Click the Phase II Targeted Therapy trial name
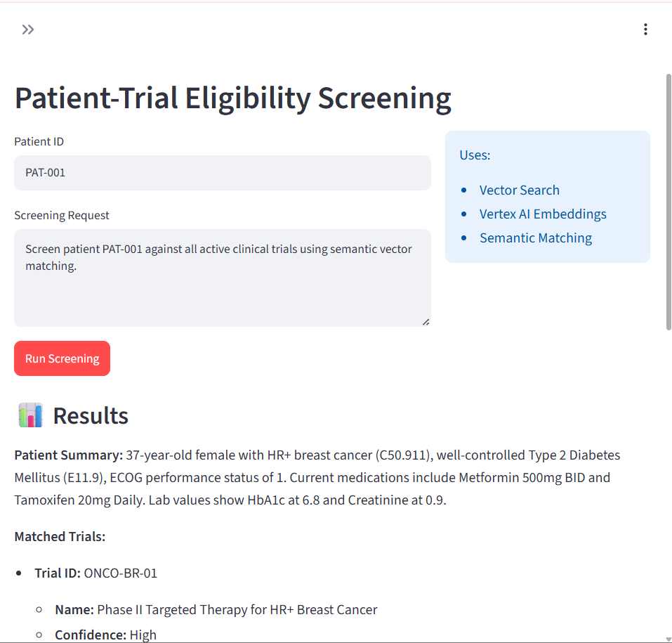 (x=216, y=609)
